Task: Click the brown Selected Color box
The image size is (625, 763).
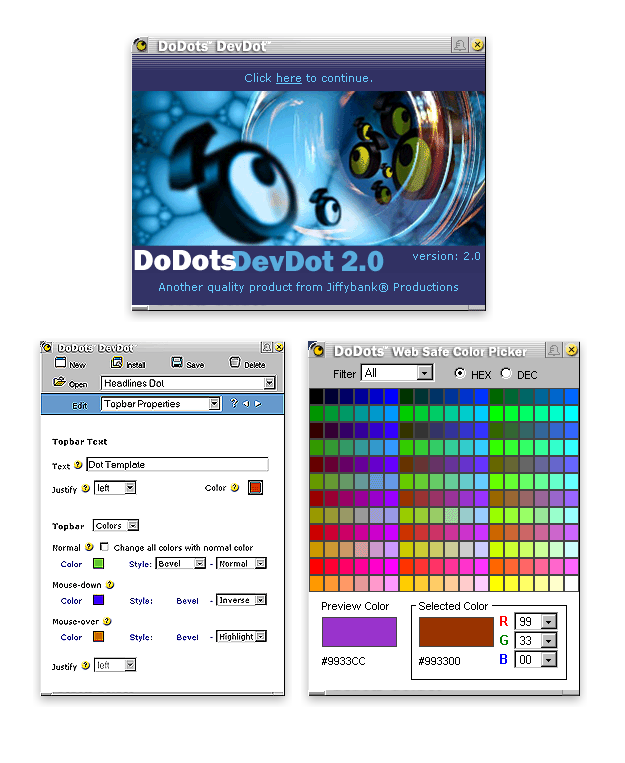Action: coord(456,632)
